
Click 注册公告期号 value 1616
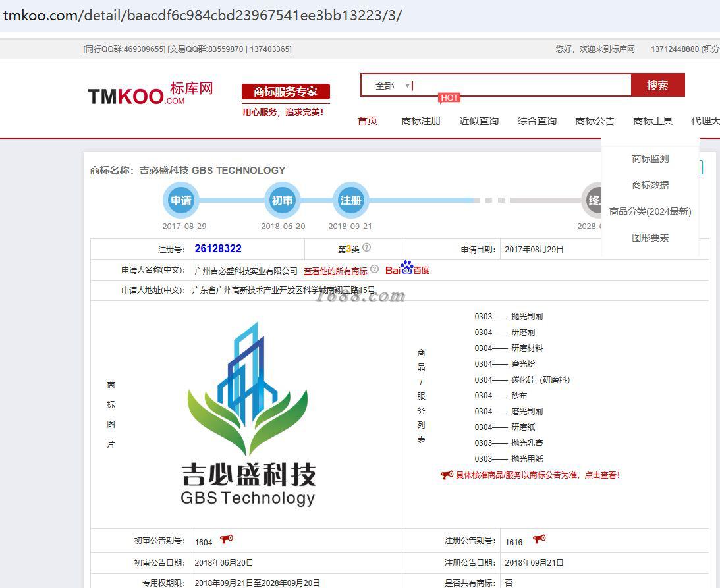pos(514,542)
